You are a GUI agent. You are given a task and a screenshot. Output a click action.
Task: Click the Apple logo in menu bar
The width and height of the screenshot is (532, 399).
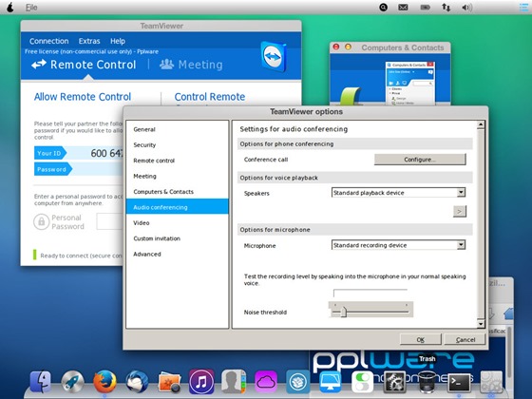pos(10,8)
